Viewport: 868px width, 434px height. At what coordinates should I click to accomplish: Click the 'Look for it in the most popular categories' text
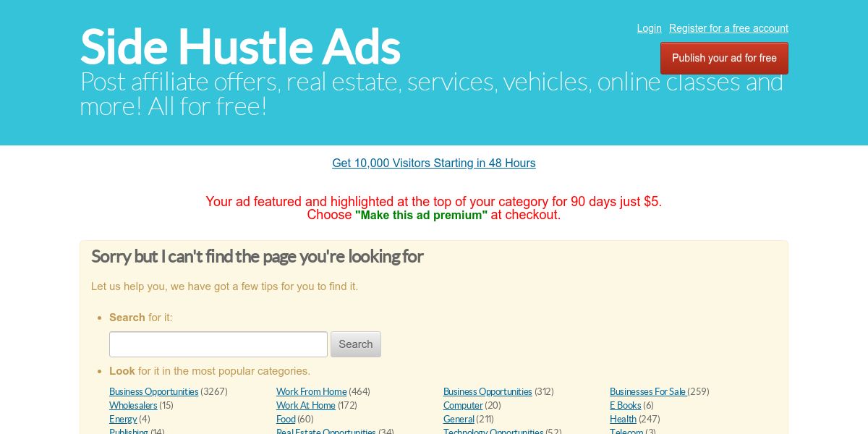(210, 371)
